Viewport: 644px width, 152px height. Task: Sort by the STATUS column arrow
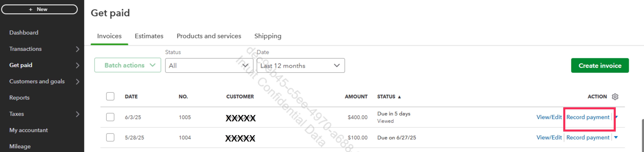[399, 97]
